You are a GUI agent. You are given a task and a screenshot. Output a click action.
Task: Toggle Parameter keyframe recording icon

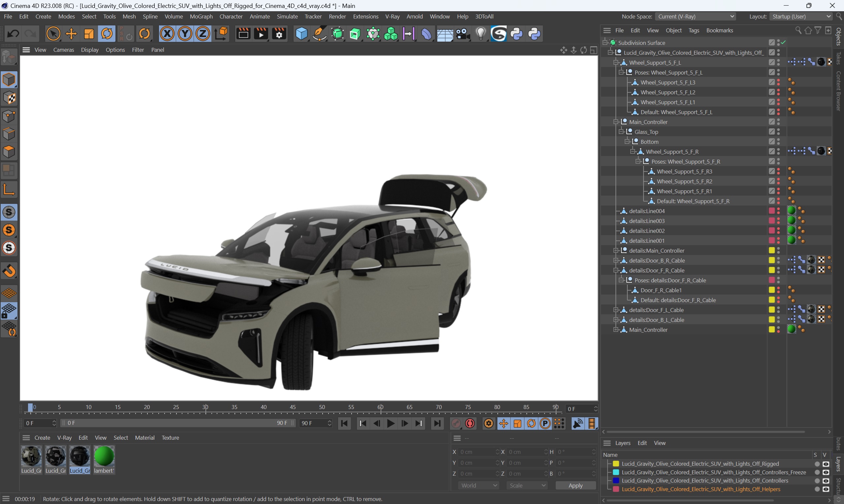click(545, 423)
